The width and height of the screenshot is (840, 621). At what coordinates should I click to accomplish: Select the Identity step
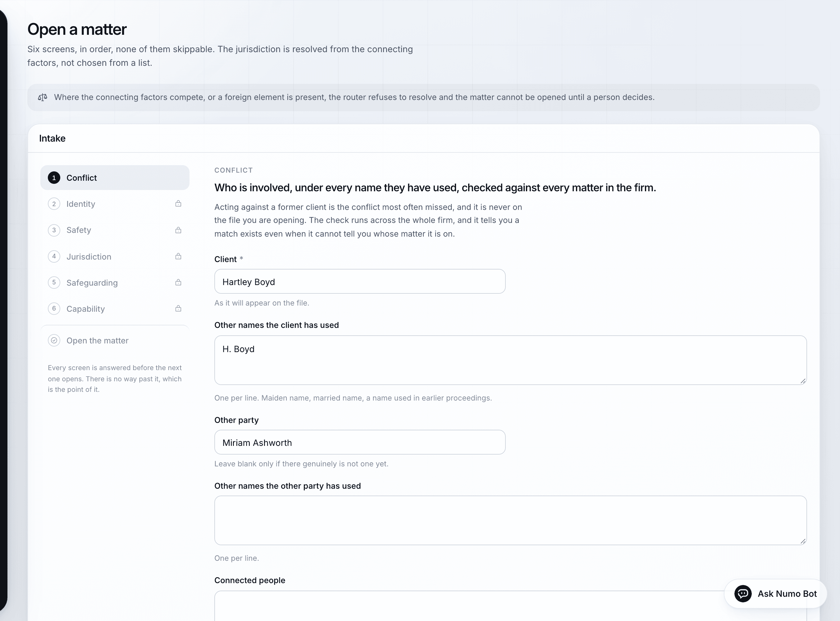coord(115,204)
